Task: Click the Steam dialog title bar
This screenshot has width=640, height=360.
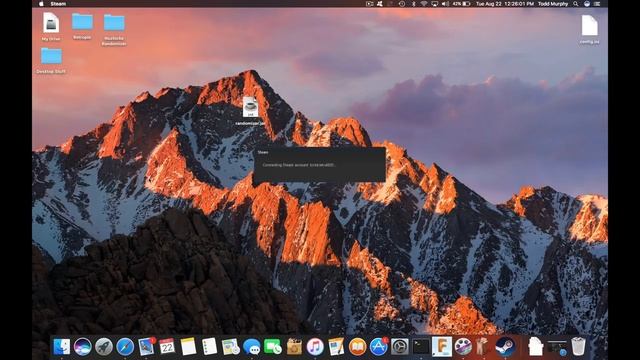Action: tap(319, 152)
